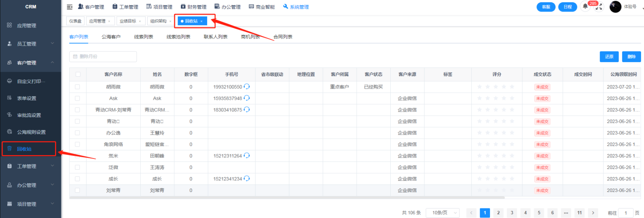644x218 pixels.
Task: Click the star rating in Ask row
Action: tap(496, 98)
